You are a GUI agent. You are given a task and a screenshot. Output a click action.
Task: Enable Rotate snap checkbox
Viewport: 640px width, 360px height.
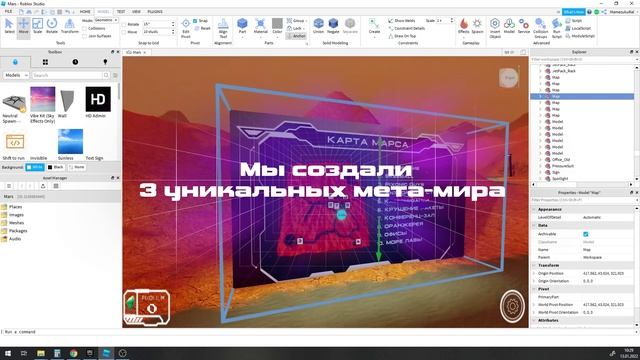[124, 24]
